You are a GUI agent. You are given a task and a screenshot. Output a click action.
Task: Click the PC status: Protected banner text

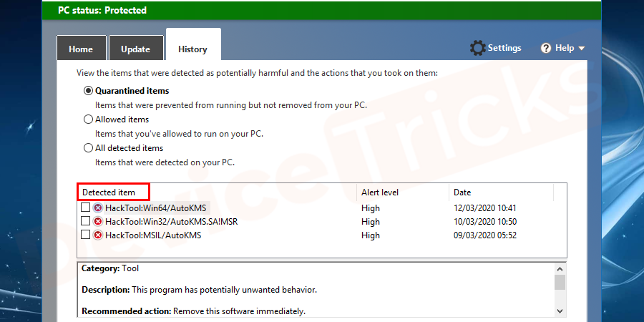click(x=102, y=10)
